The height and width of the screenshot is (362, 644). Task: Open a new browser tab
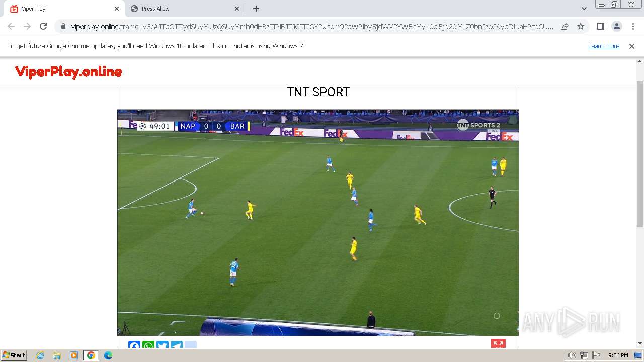coord(256,9)
